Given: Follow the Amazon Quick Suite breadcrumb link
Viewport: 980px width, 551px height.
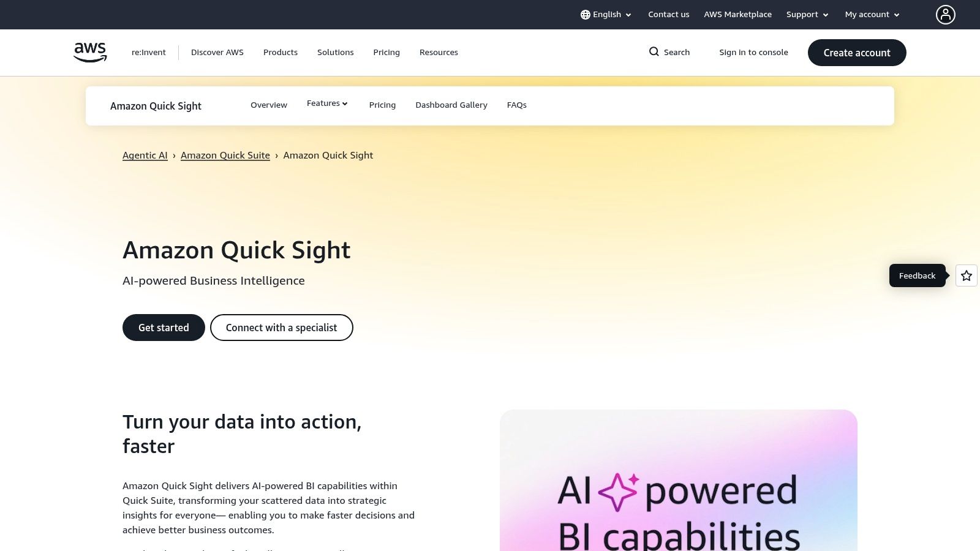Looking at the screenshot, I should tap(225, 156).
